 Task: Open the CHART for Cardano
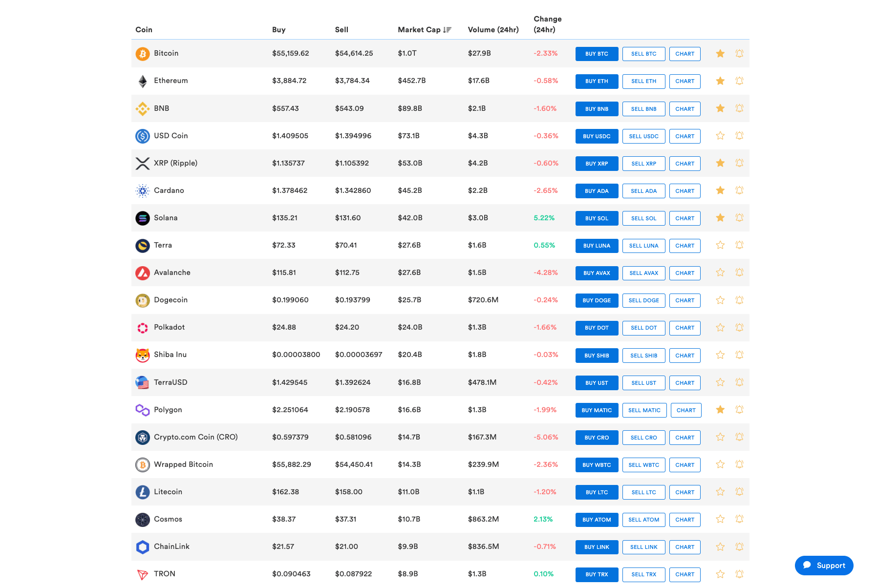[x=684, y=191]
